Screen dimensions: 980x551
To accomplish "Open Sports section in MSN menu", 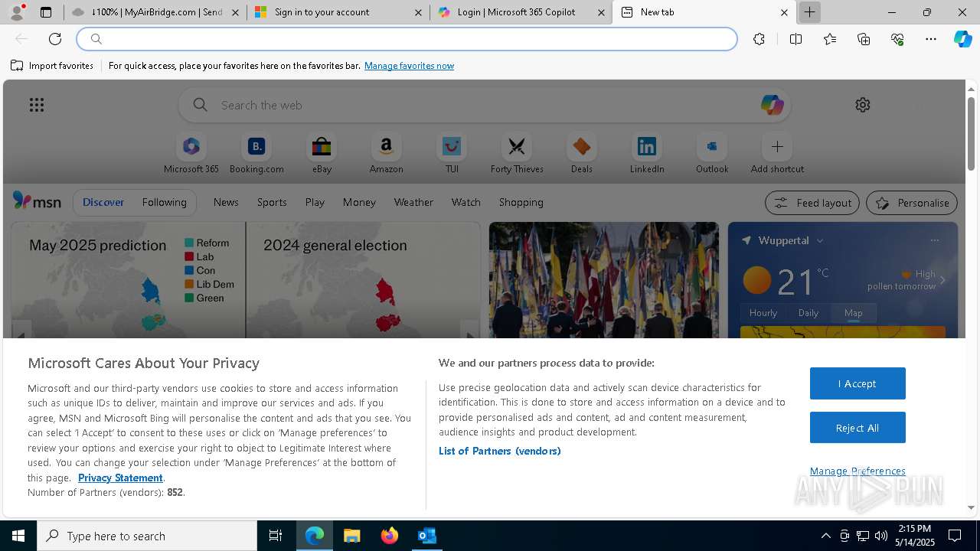I will pos(272,202).
